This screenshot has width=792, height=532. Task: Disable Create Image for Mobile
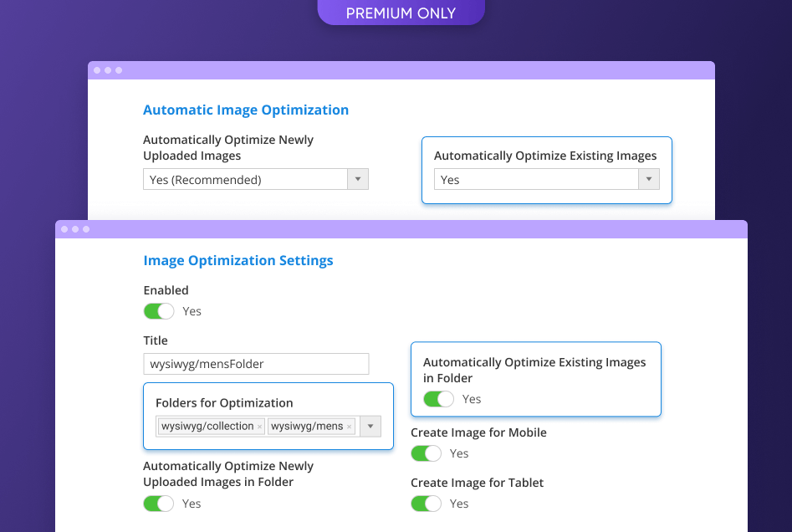(x=426, y=453)
